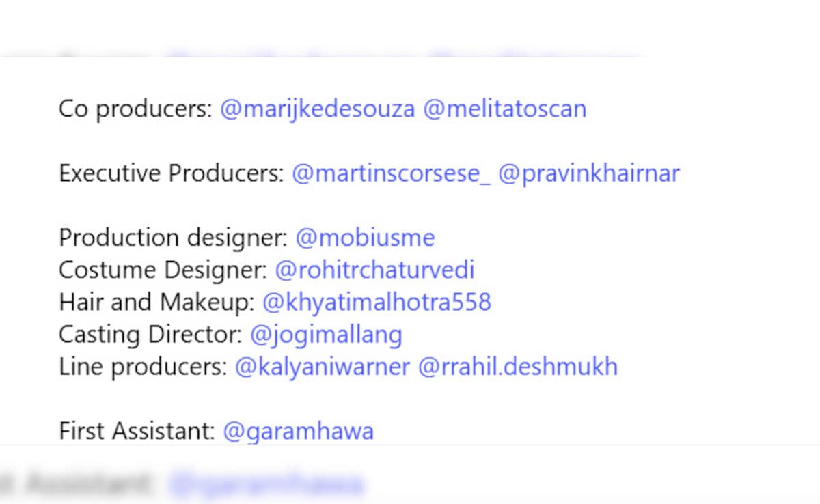Click the 'Production designer:' label text
Viewport: 820px width, 504px height.
click(174, 238)
